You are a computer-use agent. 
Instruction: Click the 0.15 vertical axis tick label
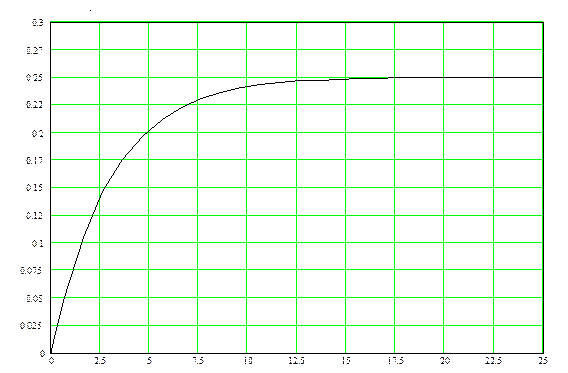[x=34, y=188]
